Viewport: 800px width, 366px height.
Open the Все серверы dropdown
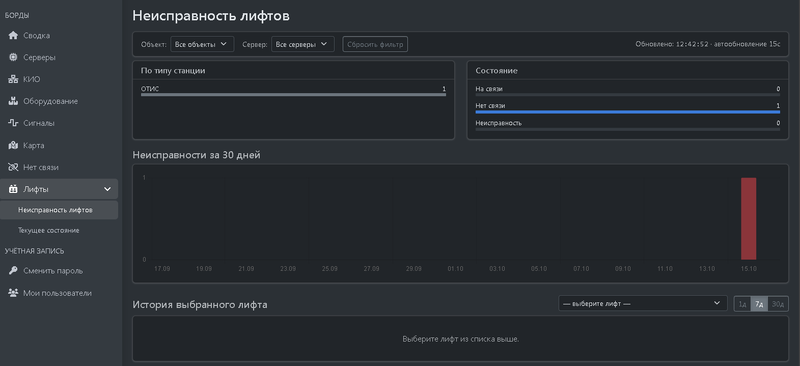click(x=303, y=44)
